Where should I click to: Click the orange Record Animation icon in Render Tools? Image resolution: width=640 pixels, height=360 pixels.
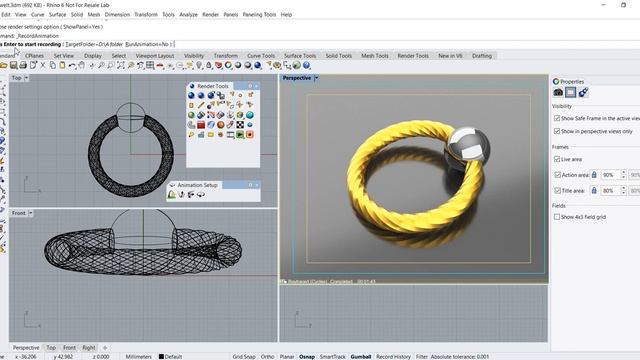[250, 135]
